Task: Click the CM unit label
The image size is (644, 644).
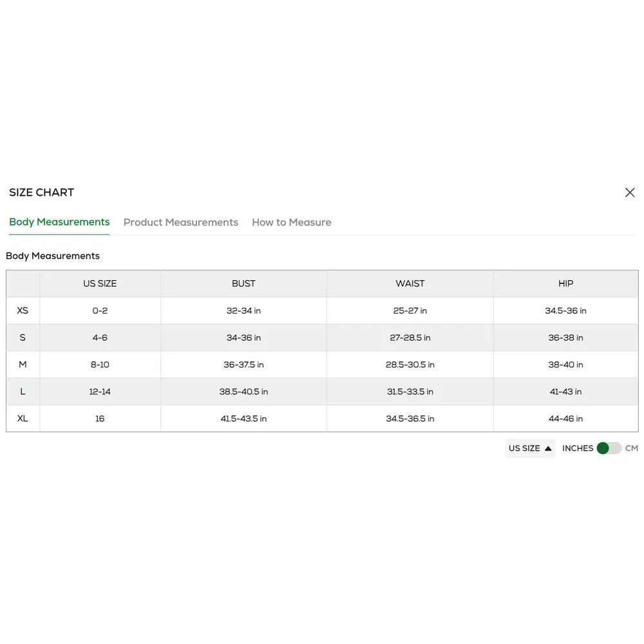Action: [x=631, y=448]
